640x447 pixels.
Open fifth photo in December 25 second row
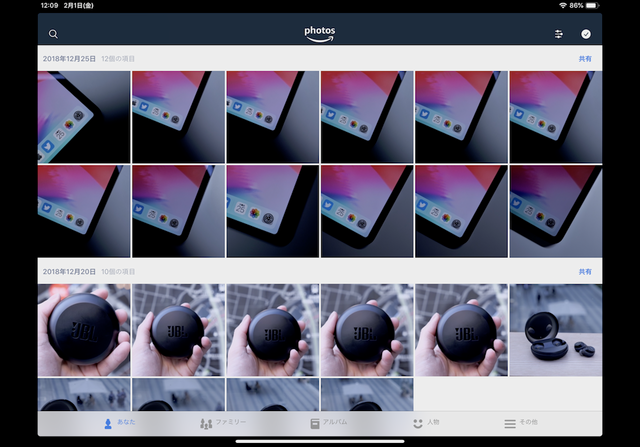point(461,211)
